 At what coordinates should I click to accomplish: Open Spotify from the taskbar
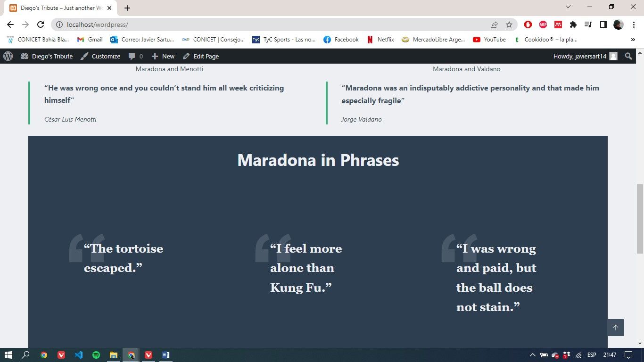[x=96, y=355]
